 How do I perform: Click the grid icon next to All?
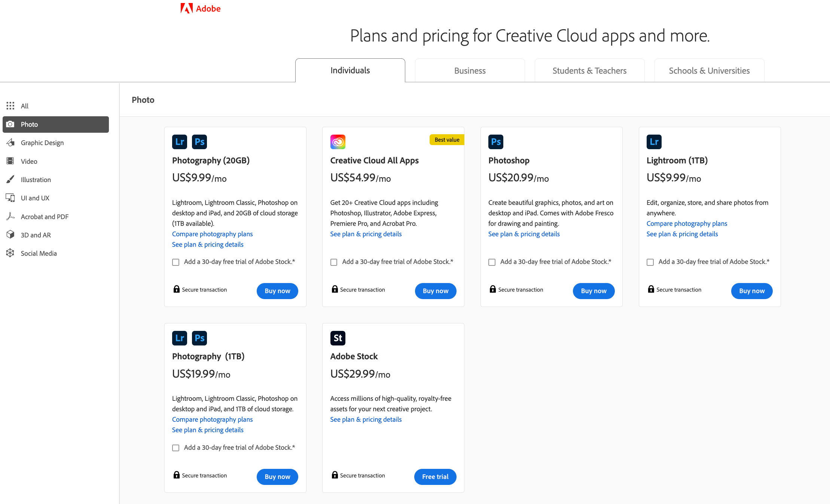10,106
